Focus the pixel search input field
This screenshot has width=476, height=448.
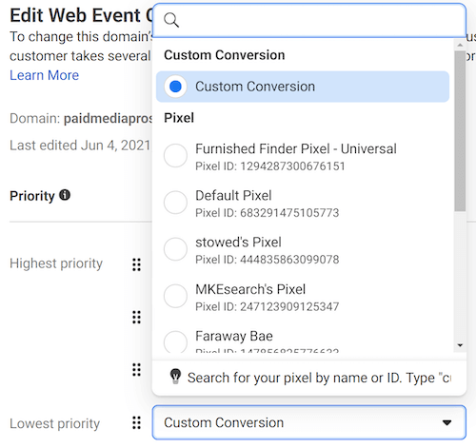pos(309,20)
